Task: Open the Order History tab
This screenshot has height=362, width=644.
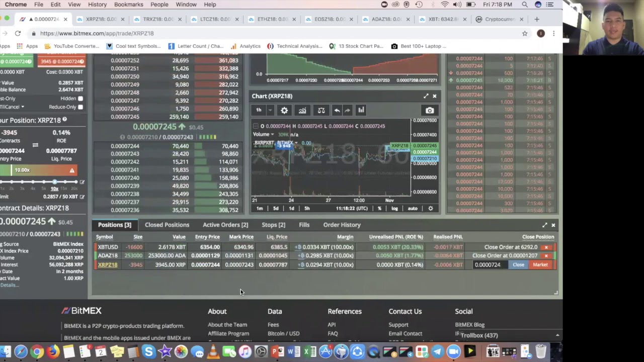Action: coord(342,225)
